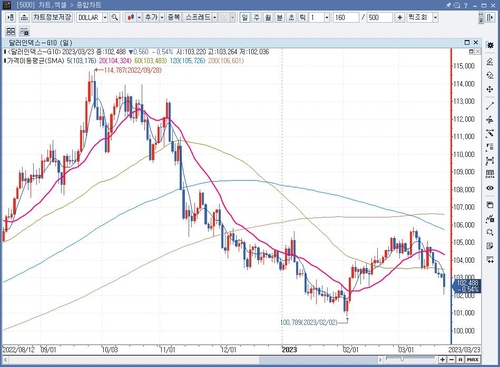Click the first toolbar panel toggle icon
The height and width of the screenshot is (367, 500).
click(x=10, y=17)
